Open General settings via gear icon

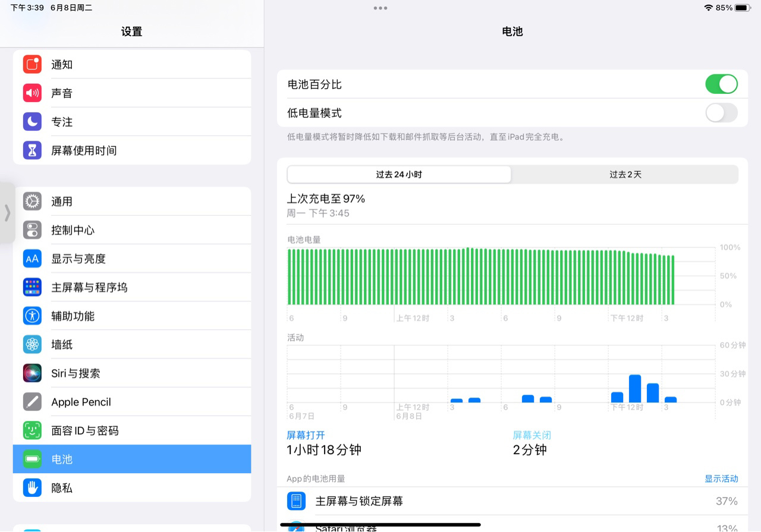(32, 201)
